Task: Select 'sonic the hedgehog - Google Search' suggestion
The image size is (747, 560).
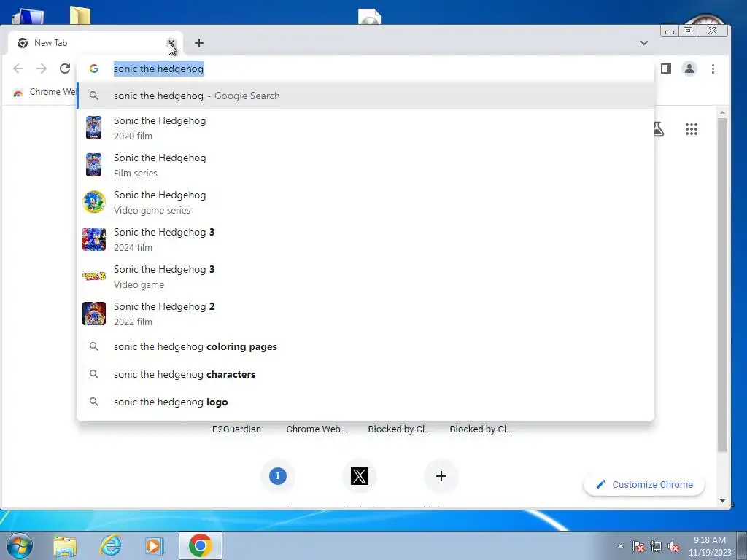Action: 365,96
